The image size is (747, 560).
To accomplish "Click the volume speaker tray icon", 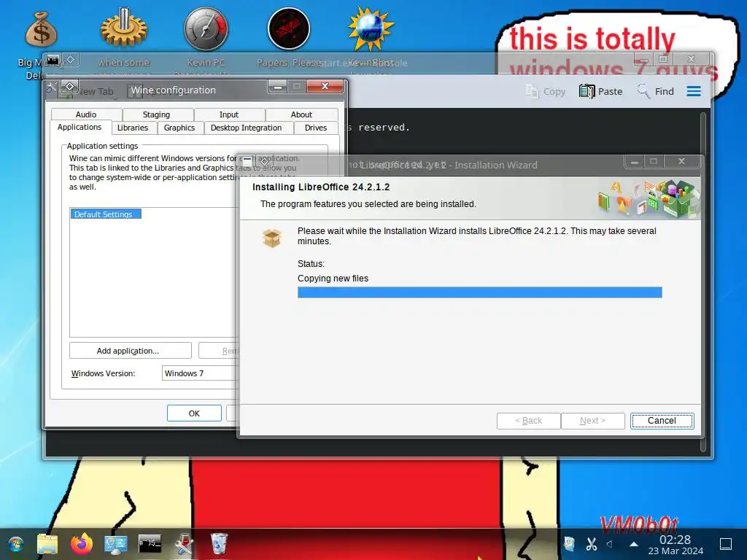I will [x=610, y=544].
